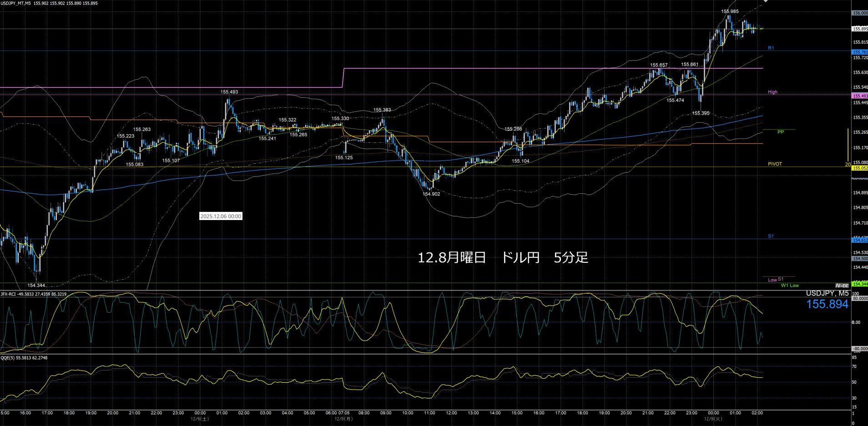Click the 155.985 swing high price label
Viewport: 868px width, 426px height.
tap(730, 11)
